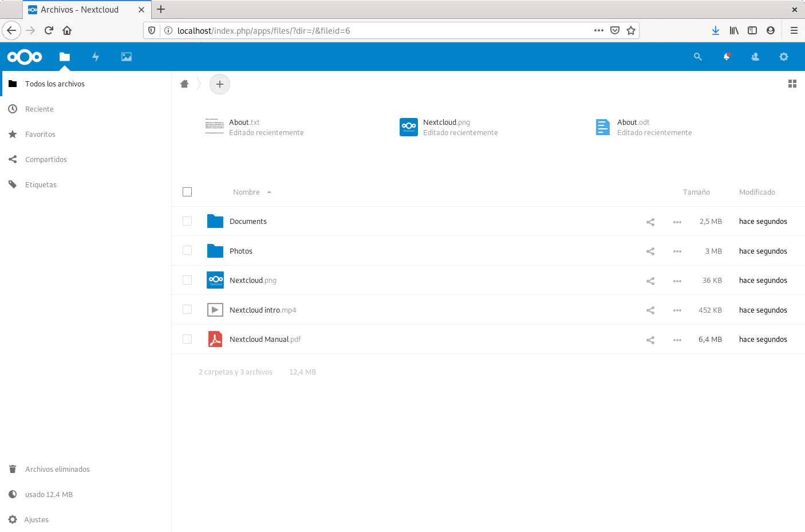The height and width of the screenshot is (532, 805).
Task: Open the notifications bell
Action: [x=726, y=57]
